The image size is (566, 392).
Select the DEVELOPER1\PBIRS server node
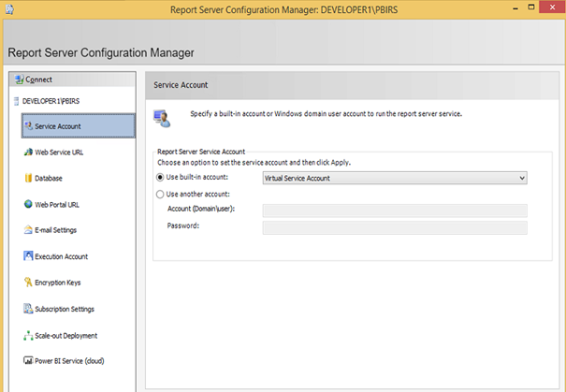[51, 101]
